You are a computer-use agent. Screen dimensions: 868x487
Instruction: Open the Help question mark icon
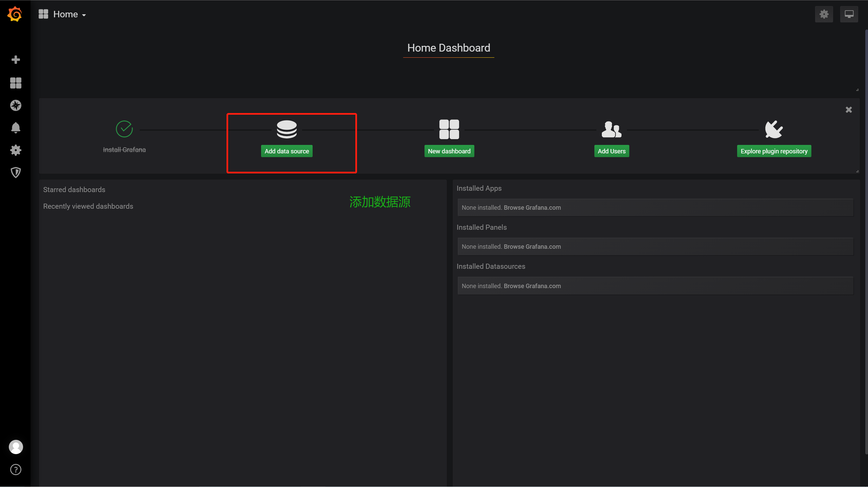tap(16, 469)
